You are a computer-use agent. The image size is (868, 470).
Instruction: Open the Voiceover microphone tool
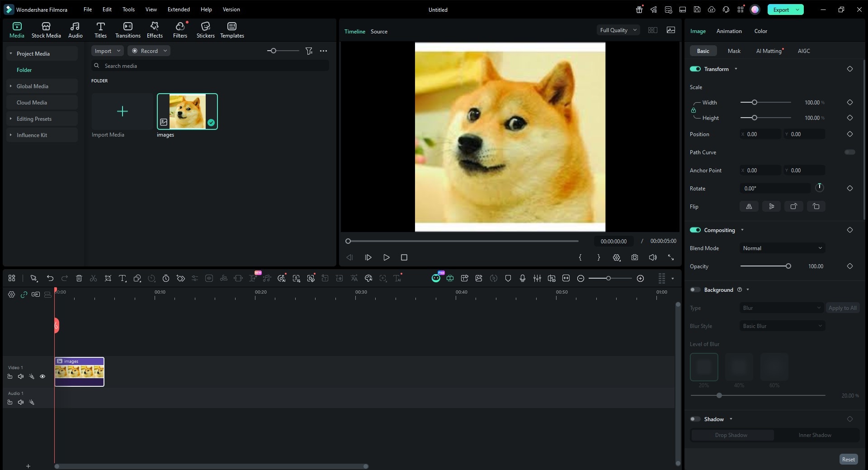523,278
